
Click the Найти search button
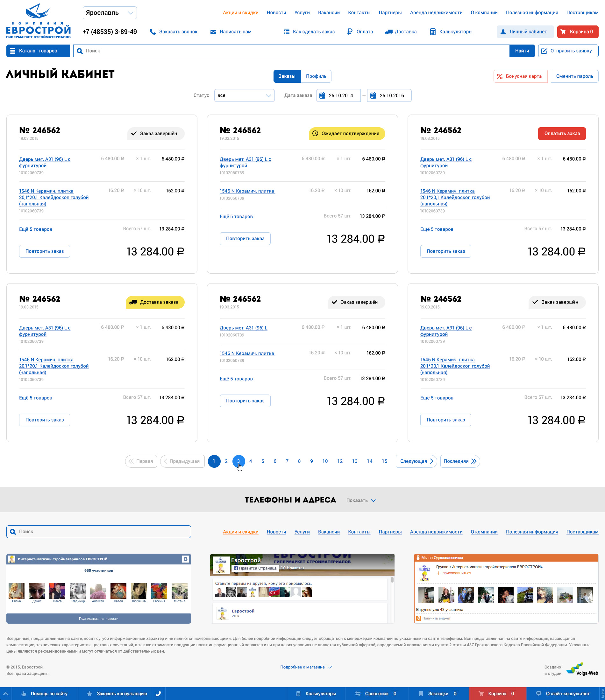pos(522,51)
